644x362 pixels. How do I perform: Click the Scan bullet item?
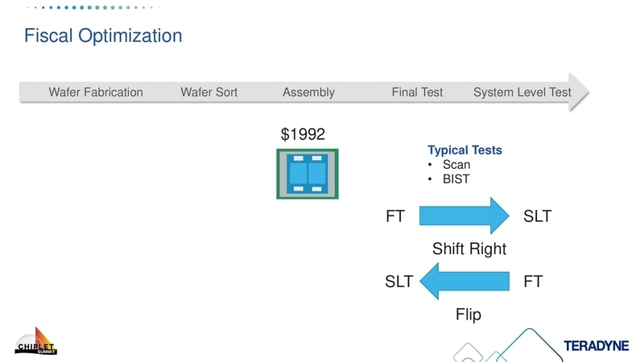(456, 165)
